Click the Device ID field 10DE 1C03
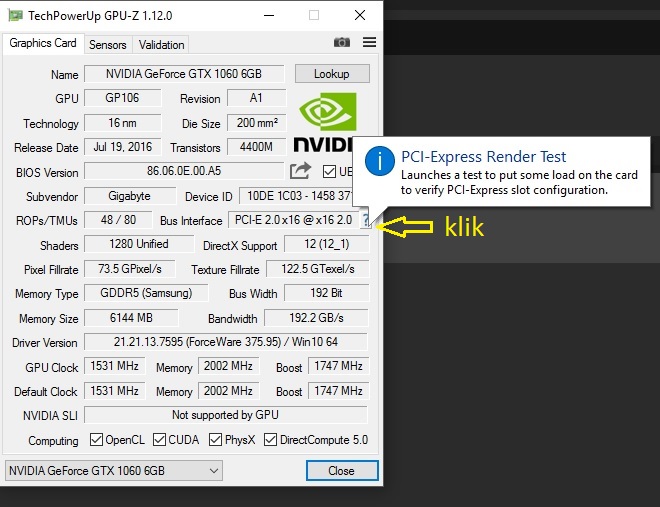Screen dimensions: 660x507 click(296, 196)
